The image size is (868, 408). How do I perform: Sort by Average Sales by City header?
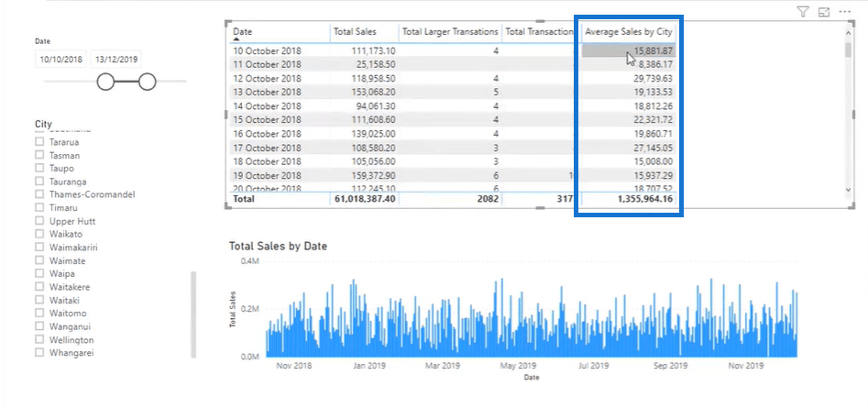(629, 32)
